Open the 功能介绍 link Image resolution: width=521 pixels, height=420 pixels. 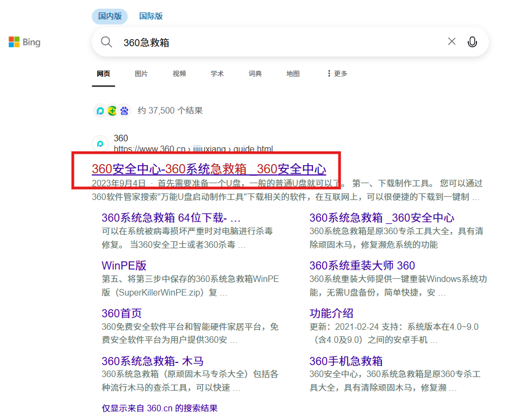click(331, 314)
